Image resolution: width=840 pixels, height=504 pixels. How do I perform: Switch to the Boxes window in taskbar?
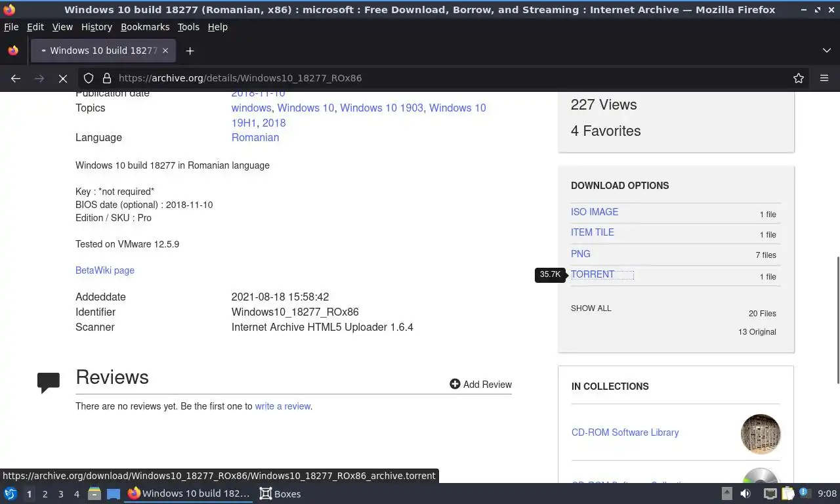pyautogui.click(x=280, y=493)
